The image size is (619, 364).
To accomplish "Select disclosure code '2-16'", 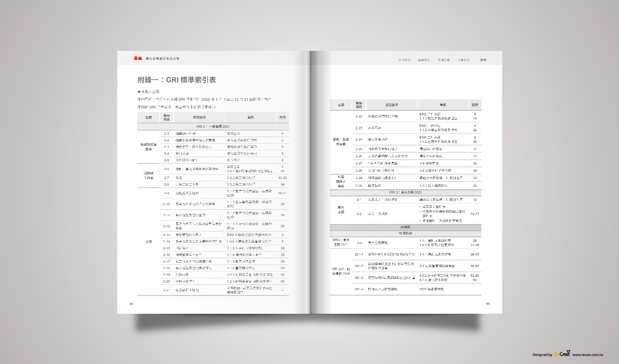I will click(x=166, y=255).
